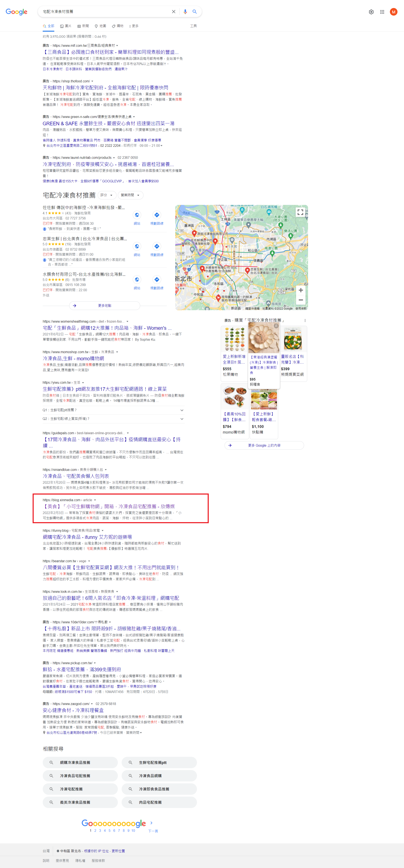Open 隱私權 privacy footer link

coord(80,861)
